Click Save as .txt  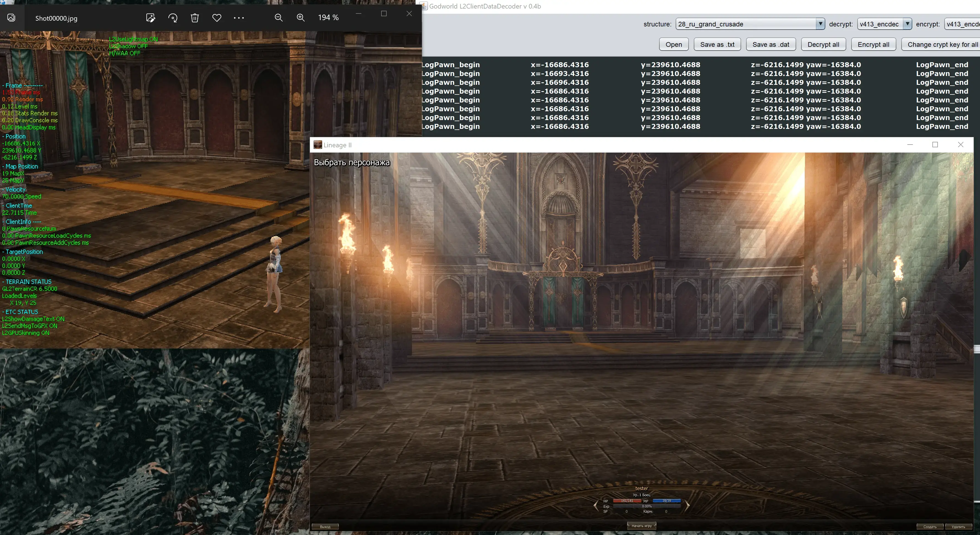point(717,44)
